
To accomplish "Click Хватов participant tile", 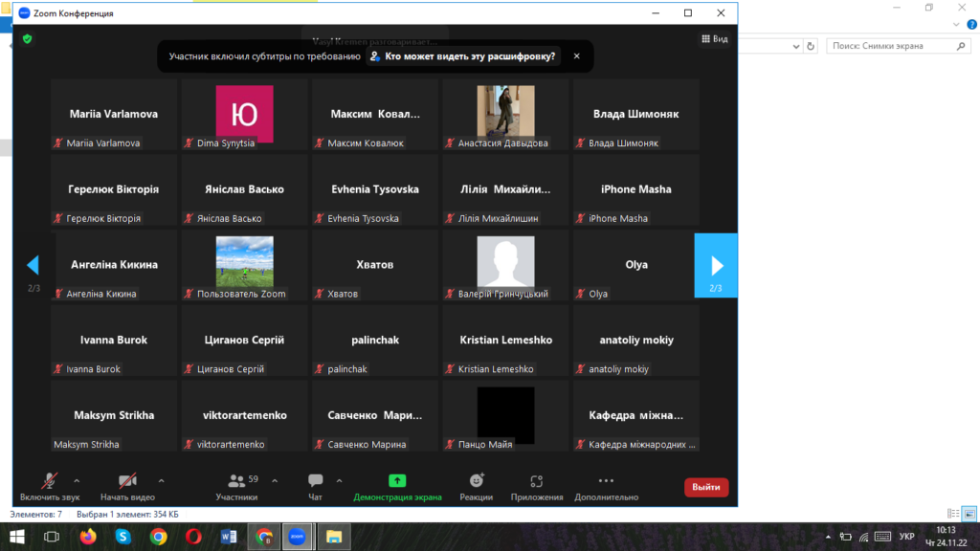I will (375, 265).
